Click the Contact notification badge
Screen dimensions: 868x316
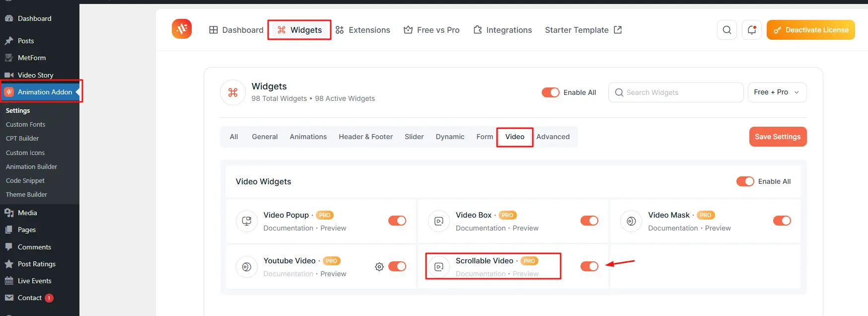(x=49, y=298)
